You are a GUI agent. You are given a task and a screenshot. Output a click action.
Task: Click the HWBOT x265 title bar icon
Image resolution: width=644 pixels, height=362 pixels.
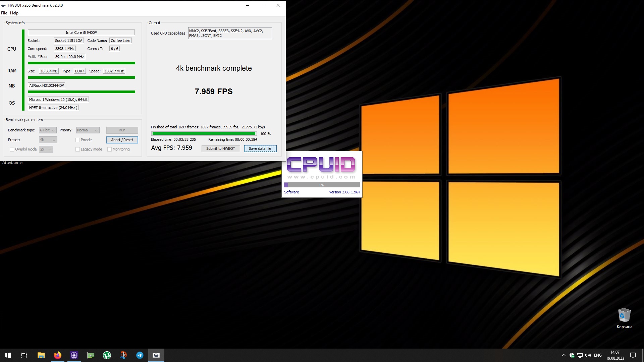(3, 5)
